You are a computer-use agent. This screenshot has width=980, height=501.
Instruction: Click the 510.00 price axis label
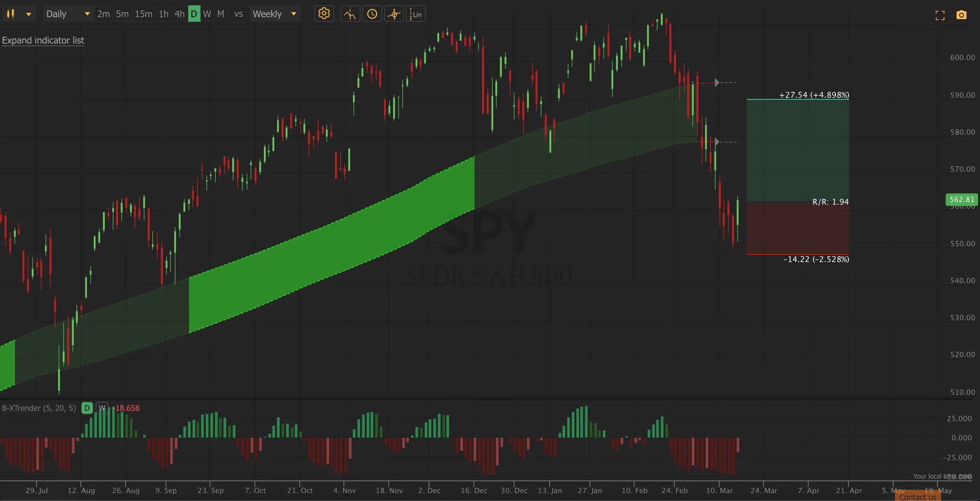[962, 392]
